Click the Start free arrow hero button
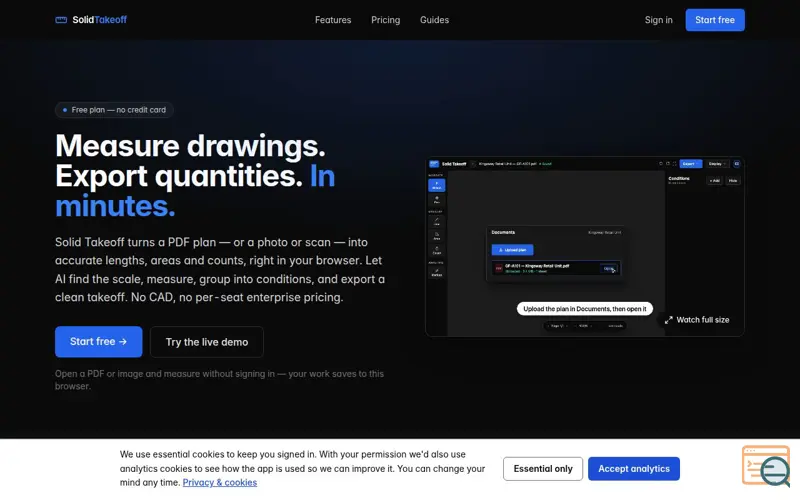Screen dimensions: 800x500 point(98,341)
